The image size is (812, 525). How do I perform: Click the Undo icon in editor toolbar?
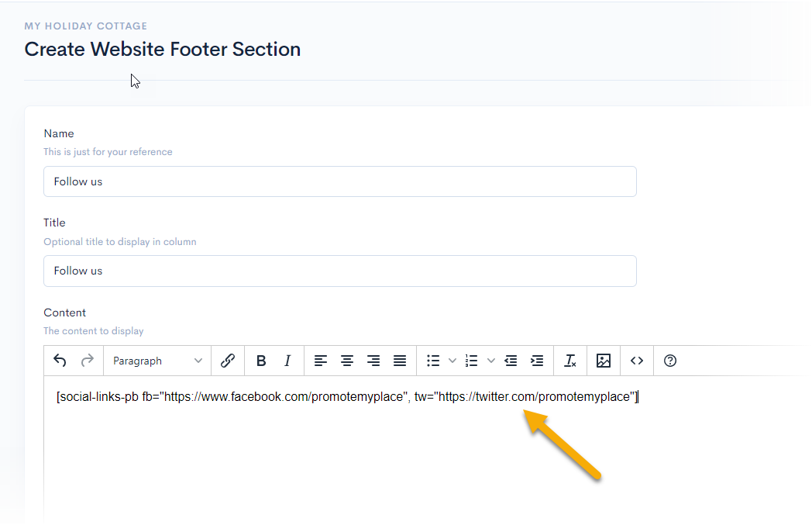pos(60,361)
